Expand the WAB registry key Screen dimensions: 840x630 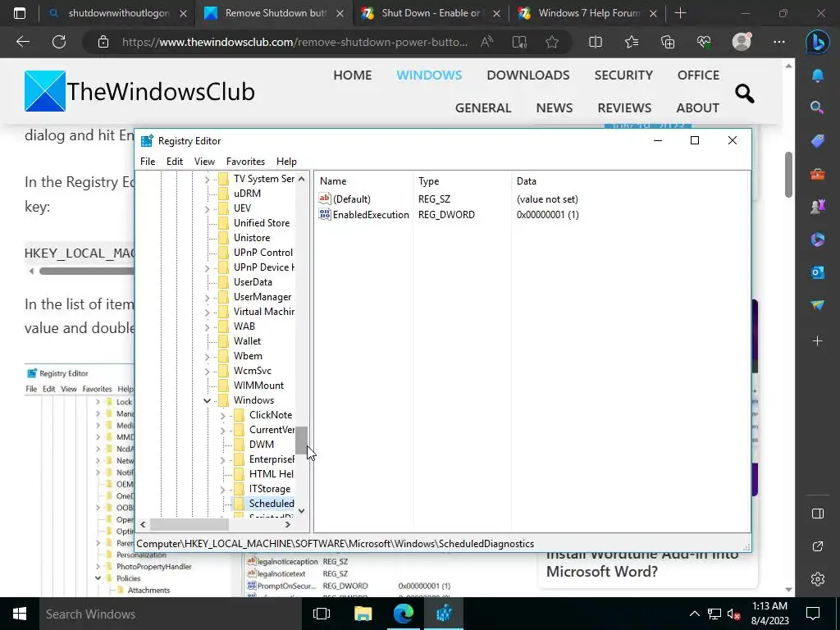207,326
